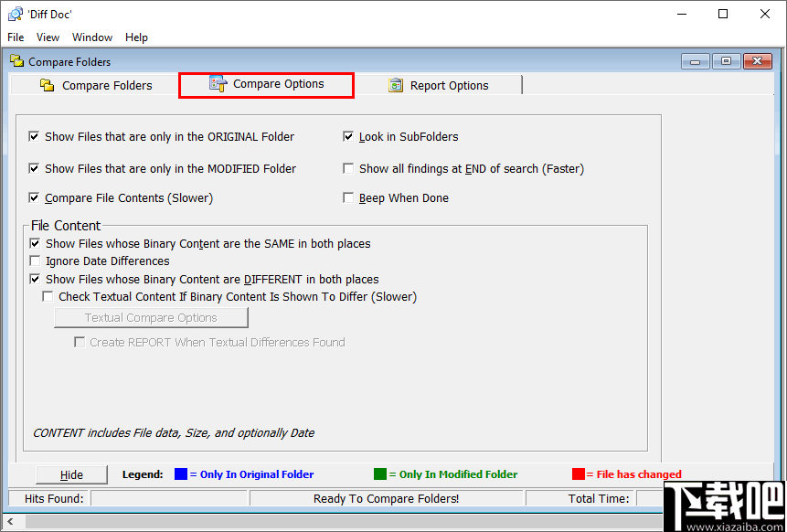This screenshot has height=532, width=787.
Task: Select the Compare Options tab
Action: pos(267,84)
